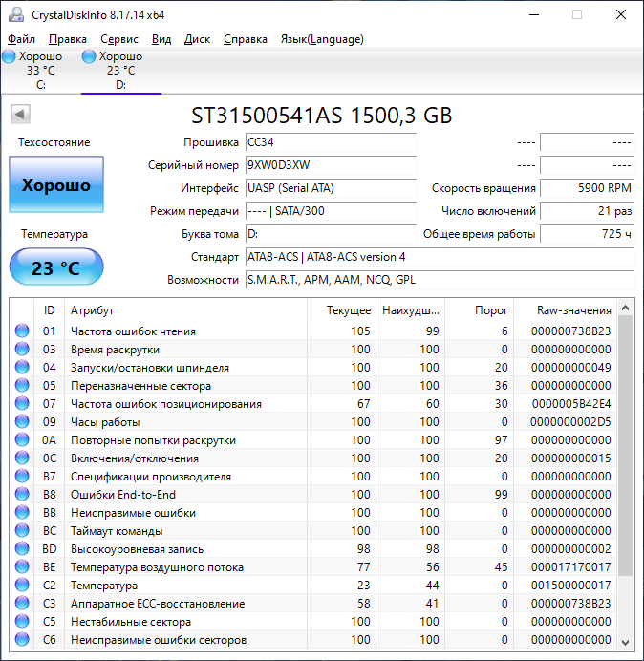
Task: Click the previous disk arrow icon
Action: pyautogui.click(x=19, y=116)
